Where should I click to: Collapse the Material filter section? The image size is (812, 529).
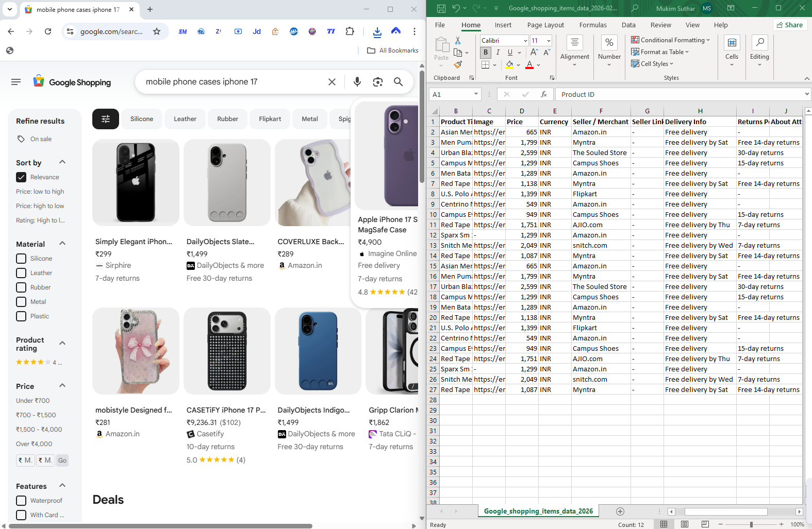pos(62,244)
